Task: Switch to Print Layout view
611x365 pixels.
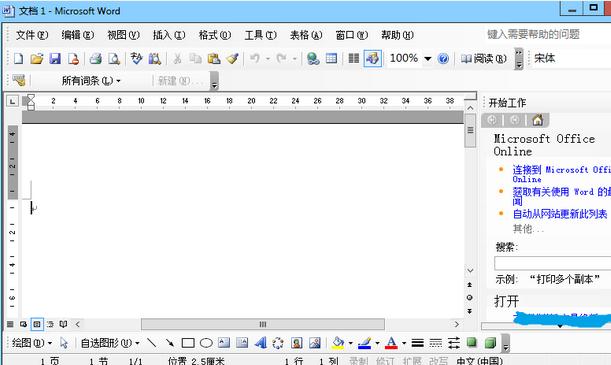Action: coord(37,324)
